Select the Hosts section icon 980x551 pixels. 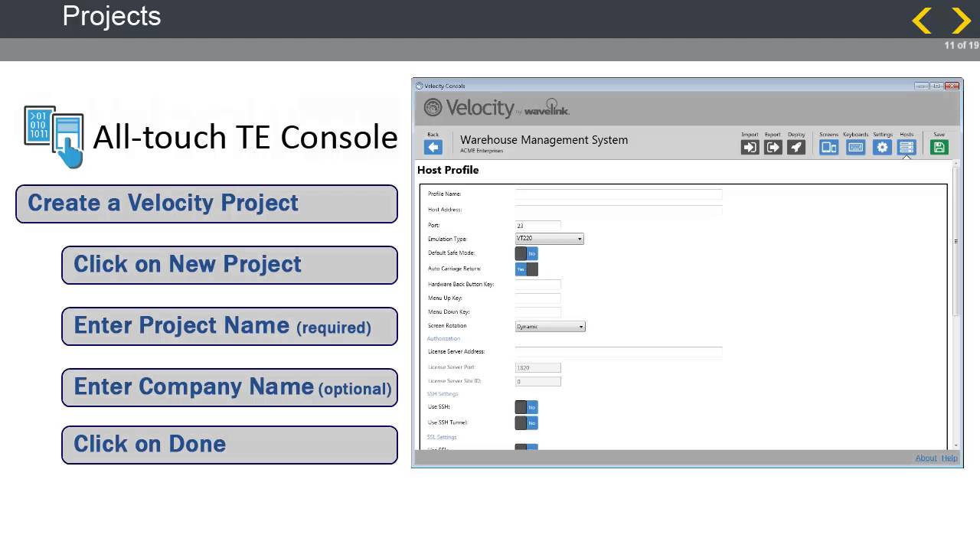[x=906, y=148]
